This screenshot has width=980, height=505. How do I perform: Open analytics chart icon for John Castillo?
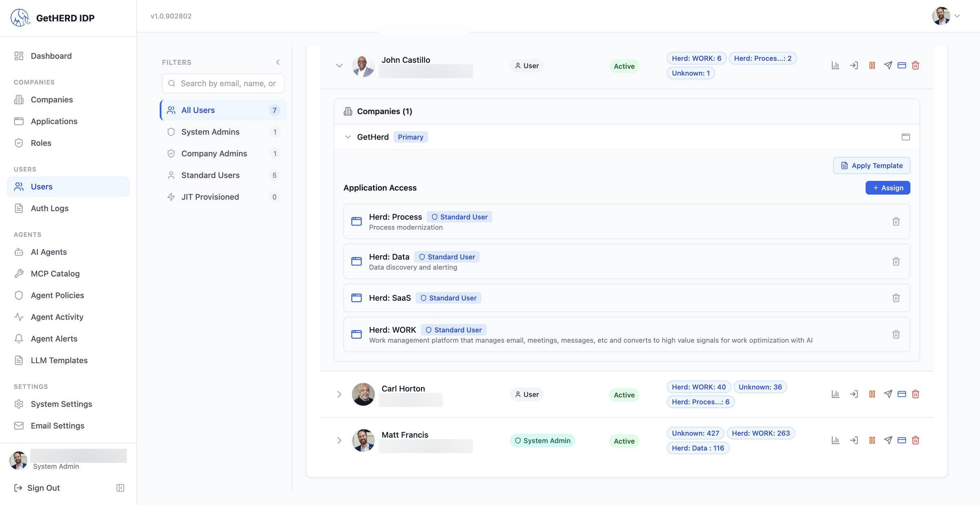835,65
